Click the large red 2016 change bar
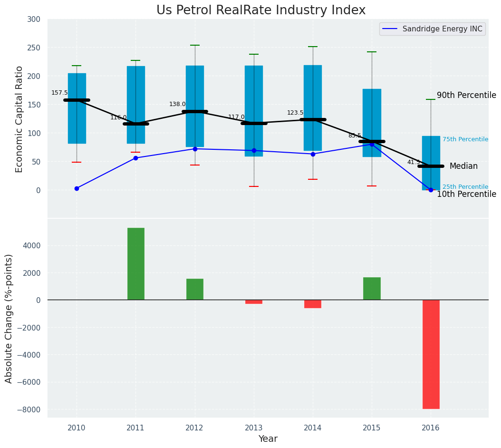Image resolution: width=501 pixels, height=448 pixels. [x=431, y=354]
